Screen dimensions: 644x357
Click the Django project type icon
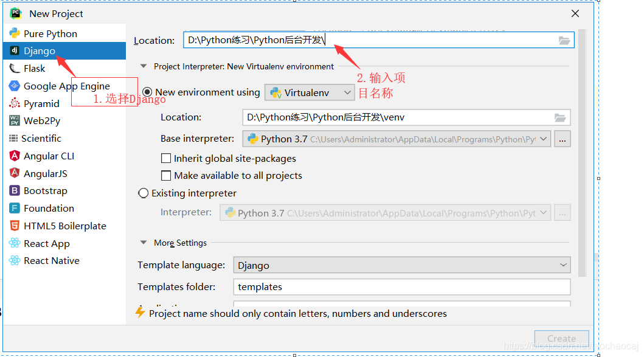[x=15, y=50]
